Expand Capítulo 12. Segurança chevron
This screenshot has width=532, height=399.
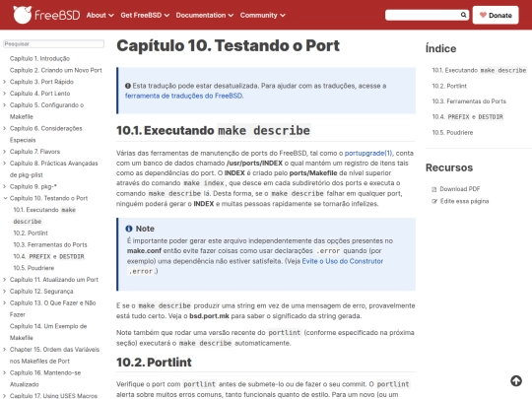(x=4, y=291)
